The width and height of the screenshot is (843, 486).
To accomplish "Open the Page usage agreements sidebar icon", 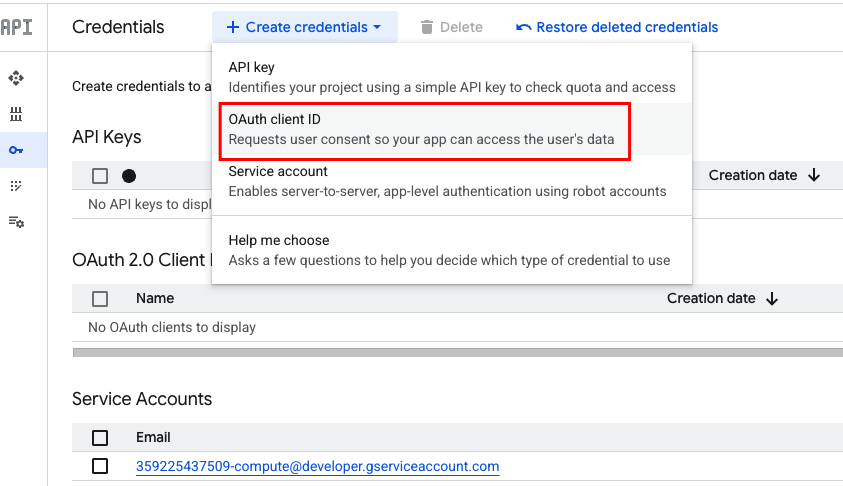I will [x=16, y=222].
